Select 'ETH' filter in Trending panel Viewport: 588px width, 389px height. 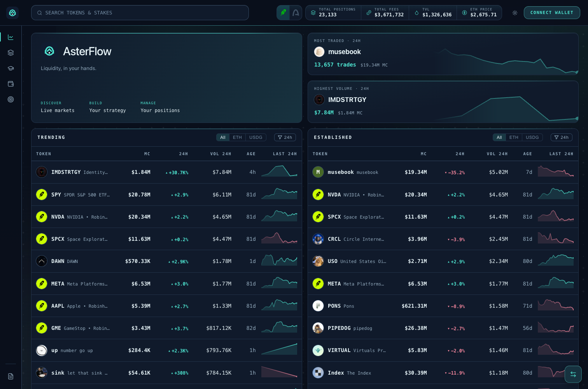pos(237,137)
